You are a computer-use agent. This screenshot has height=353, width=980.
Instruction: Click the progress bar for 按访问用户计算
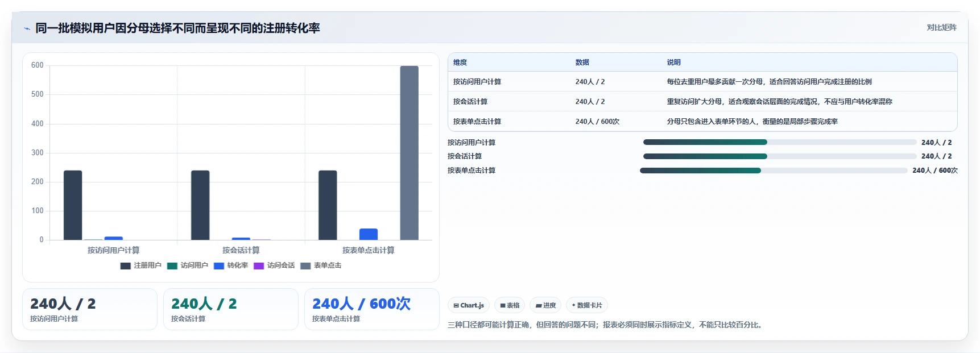click(780, 142)
